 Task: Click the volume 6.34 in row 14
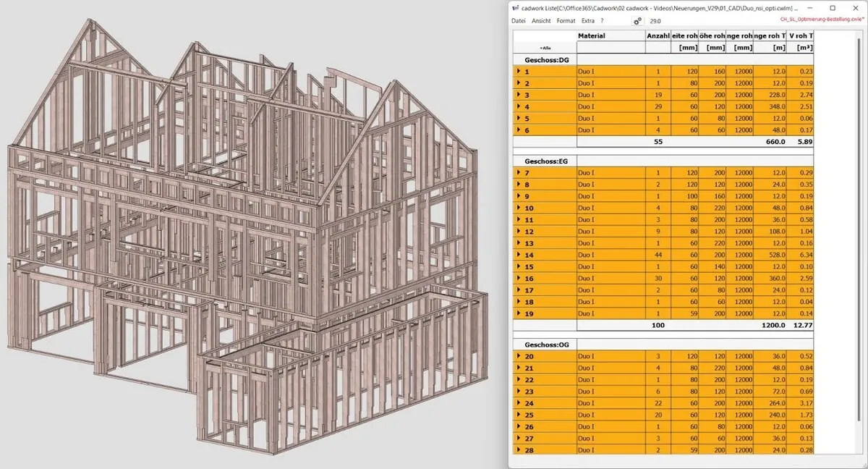800,255
